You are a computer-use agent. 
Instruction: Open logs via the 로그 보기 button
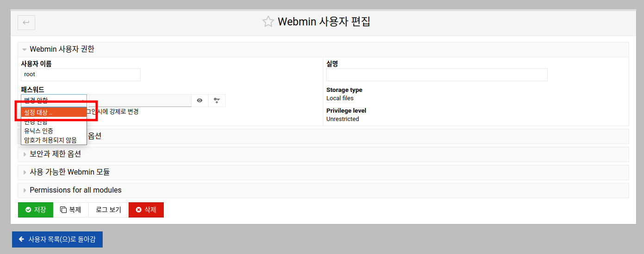click(x=109, y=210)
